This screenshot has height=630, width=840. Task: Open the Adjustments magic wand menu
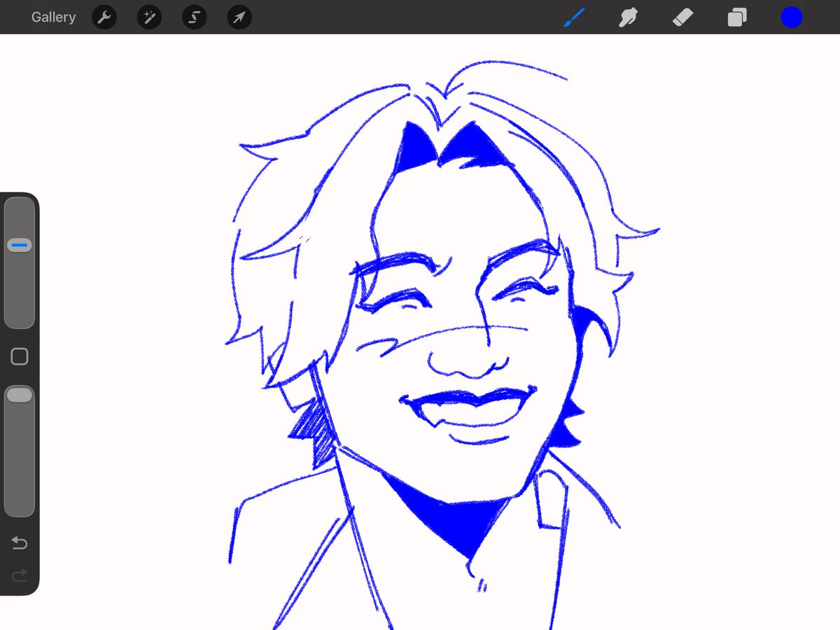coord(149,17)
